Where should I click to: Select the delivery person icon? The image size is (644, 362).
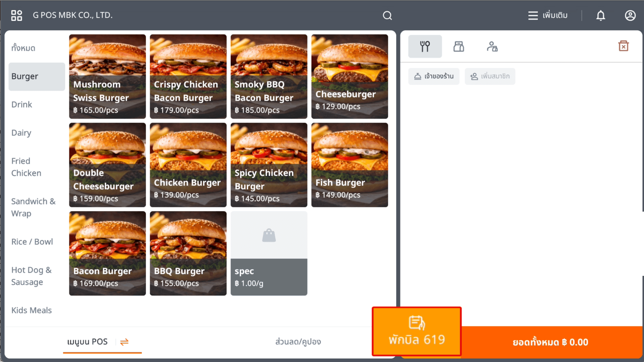coord(492,46)
